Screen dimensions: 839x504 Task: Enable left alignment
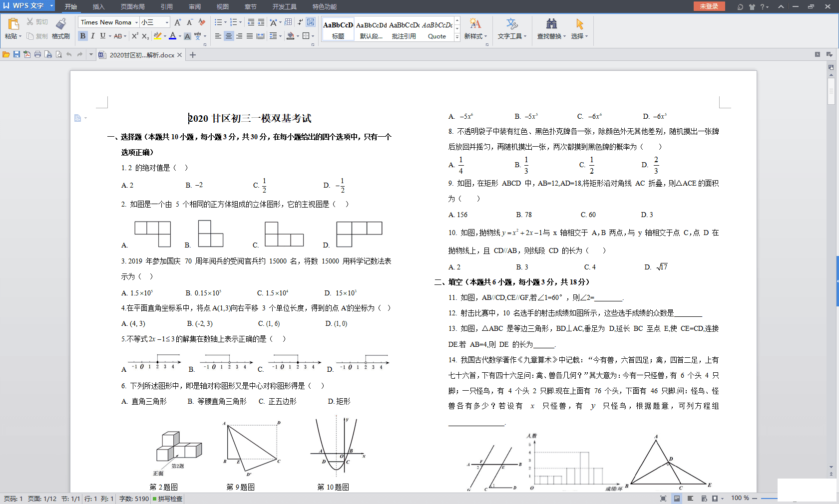218,36
